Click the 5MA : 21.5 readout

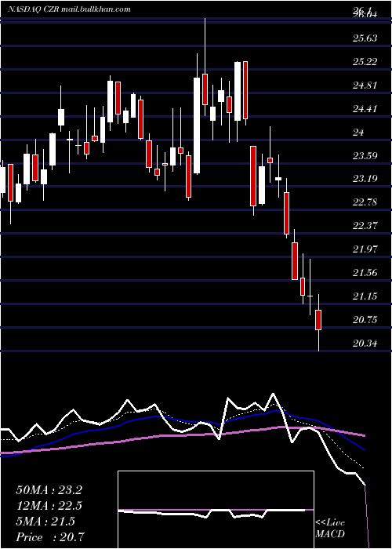point(45,522)
